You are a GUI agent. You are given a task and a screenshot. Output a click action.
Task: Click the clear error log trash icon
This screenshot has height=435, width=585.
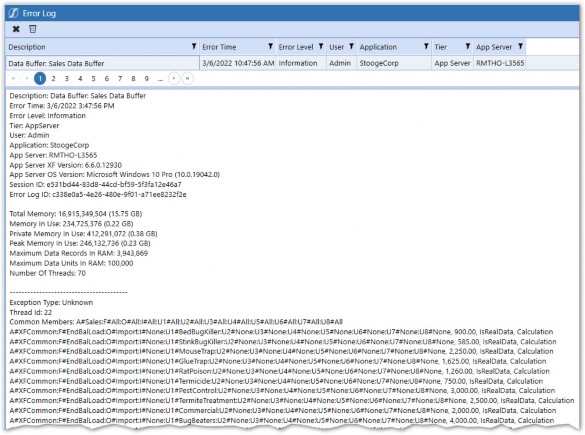click(33, 29)
